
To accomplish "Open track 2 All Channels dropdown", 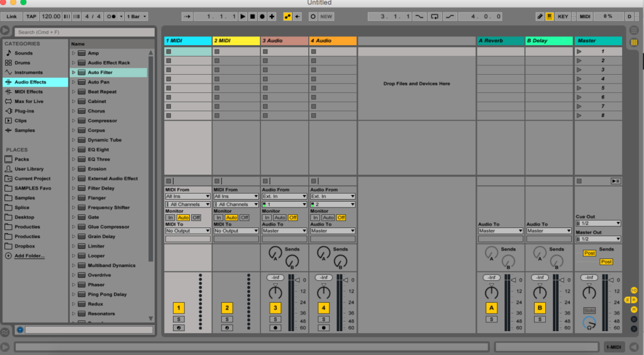I will pyautogui.click(x=236, y=204).
